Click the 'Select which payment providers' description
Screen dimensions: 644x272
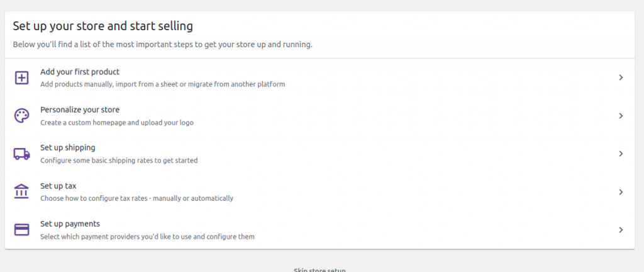(147, 237)
